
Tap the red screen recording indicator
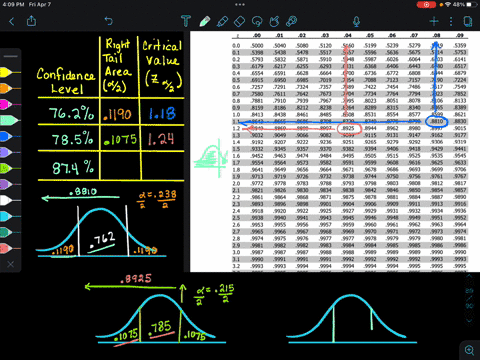[426, 5]
